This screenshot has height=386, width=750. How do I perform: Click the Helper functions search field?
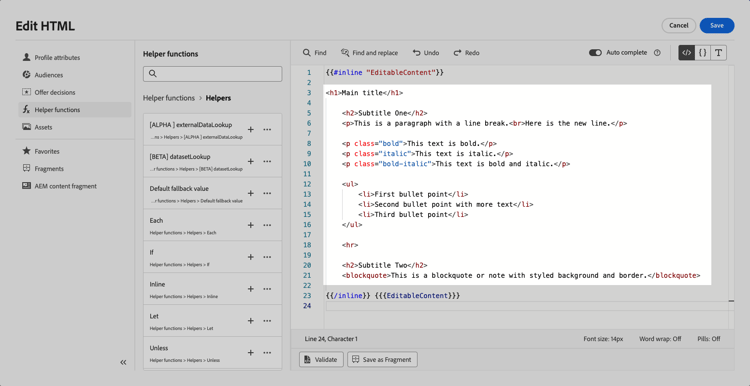tap(212, 74)
